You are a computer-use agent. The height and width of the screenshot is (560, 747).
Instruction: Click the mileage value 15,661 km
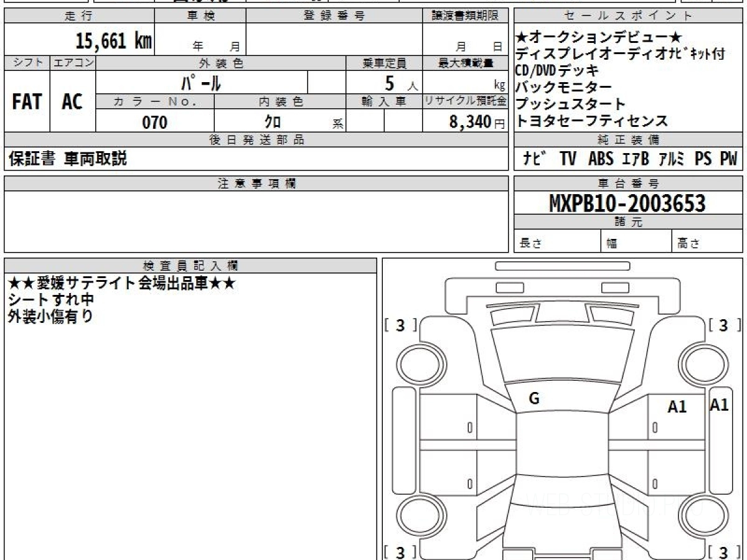coord(113,40)
